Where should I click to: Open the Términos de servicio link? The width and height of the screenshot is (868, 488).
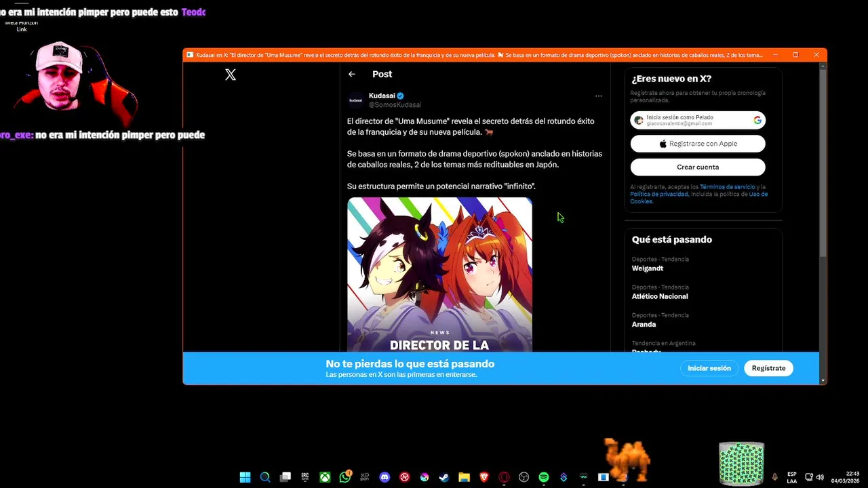[x=727, y=187]
